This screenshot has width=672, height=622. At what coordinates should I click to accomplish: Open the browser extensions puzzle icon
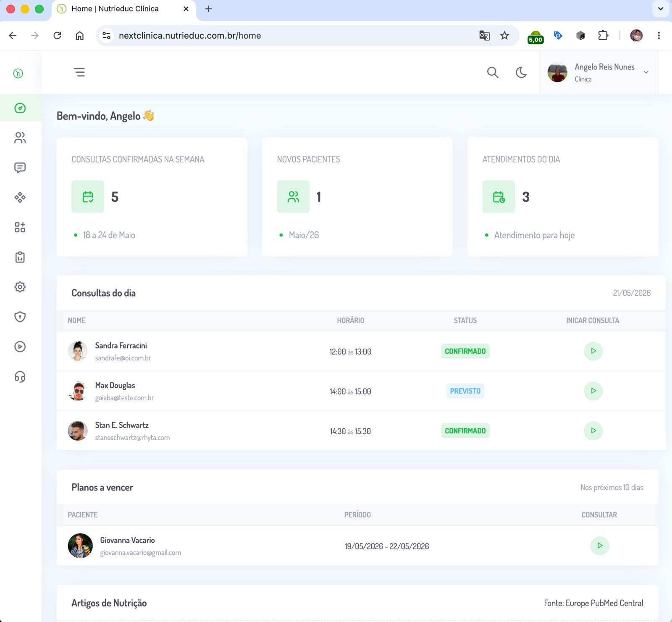pos(603,36)
